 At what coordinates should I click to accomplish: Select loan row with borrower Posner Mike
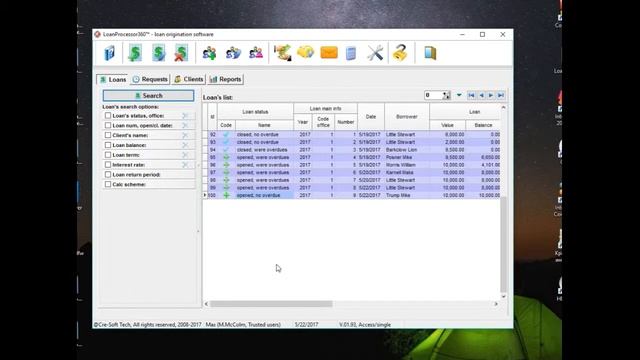(x=351, y=157)
